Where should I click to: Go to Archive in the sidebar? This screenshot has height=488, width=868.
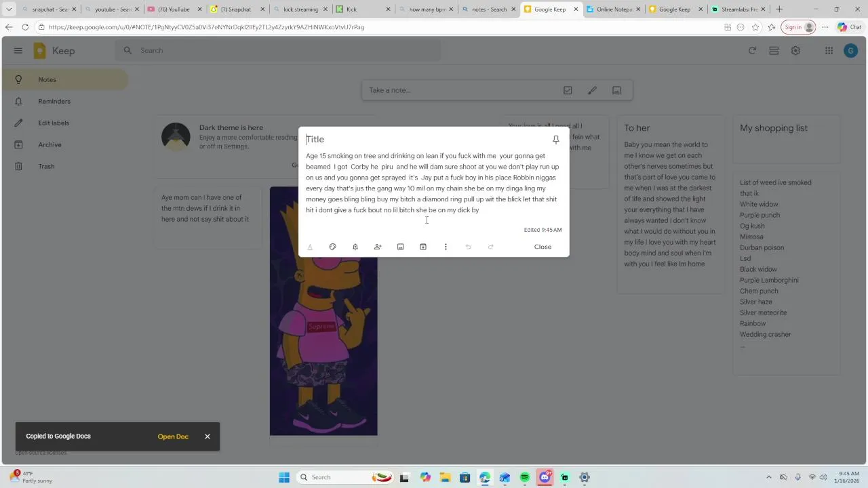click(x=64, y=144)
